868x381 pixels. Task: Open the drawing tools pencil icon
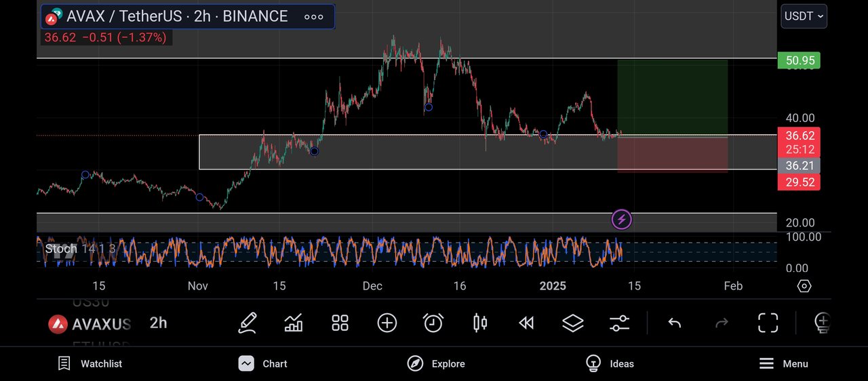pyautogui.click(x=248, y=323)
